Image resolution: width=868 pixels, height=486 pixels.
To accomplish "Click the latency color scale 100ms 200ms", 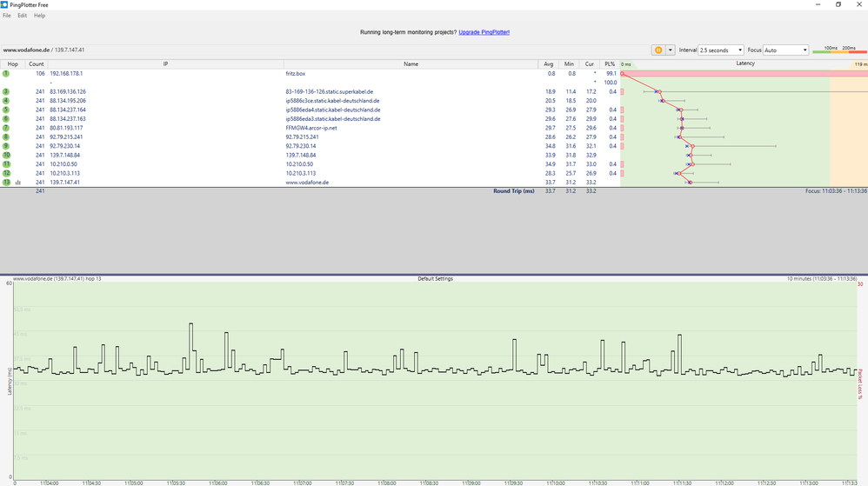I will tap(839, 50).
